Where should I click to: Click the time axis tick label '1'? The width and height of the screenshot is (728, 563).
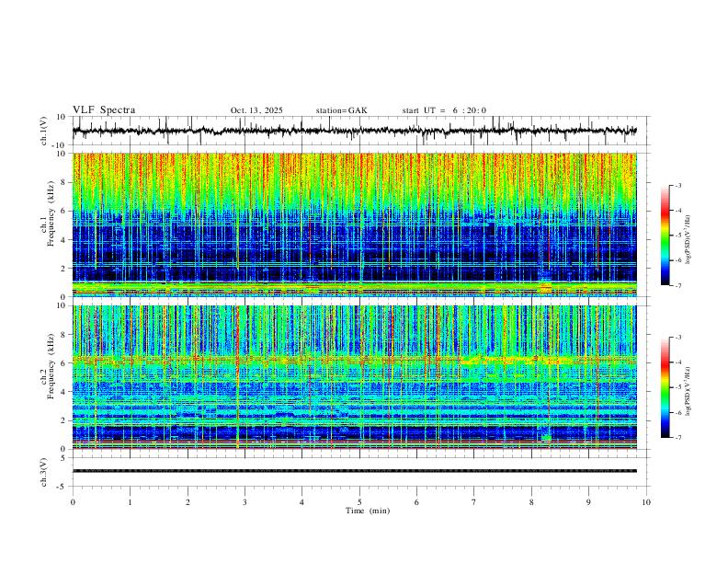130,502
